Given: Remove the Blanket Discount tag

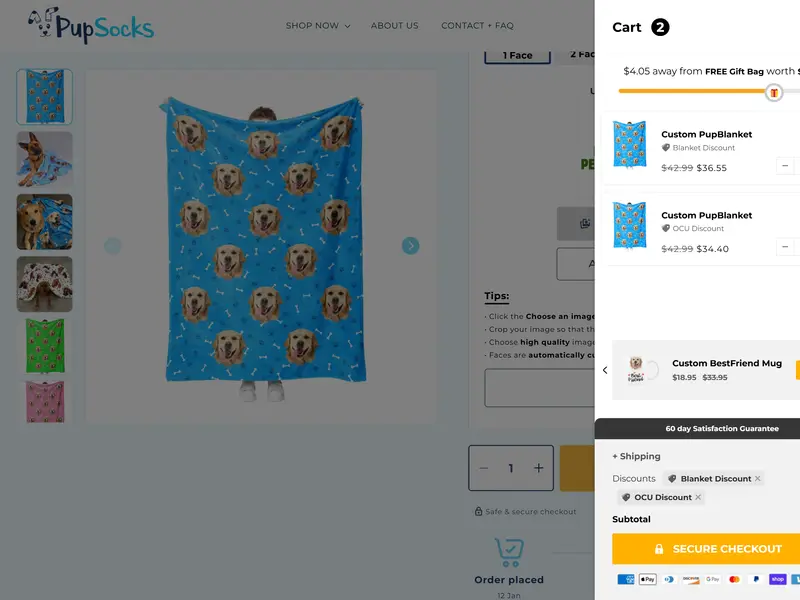Looking at the screenshot, I should [x=758, y=479].
